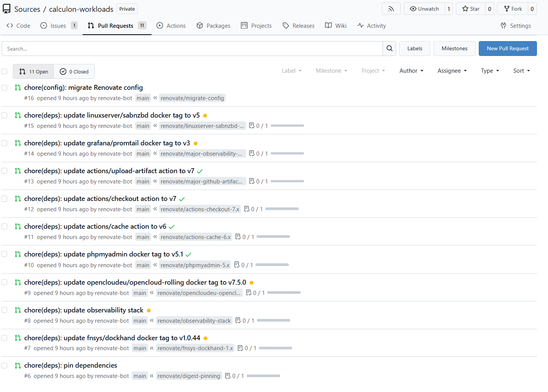This screenshot has width=548, height=392.
Task: Click the yellow status dot on observability stack PR
Action: coord(149,311)
